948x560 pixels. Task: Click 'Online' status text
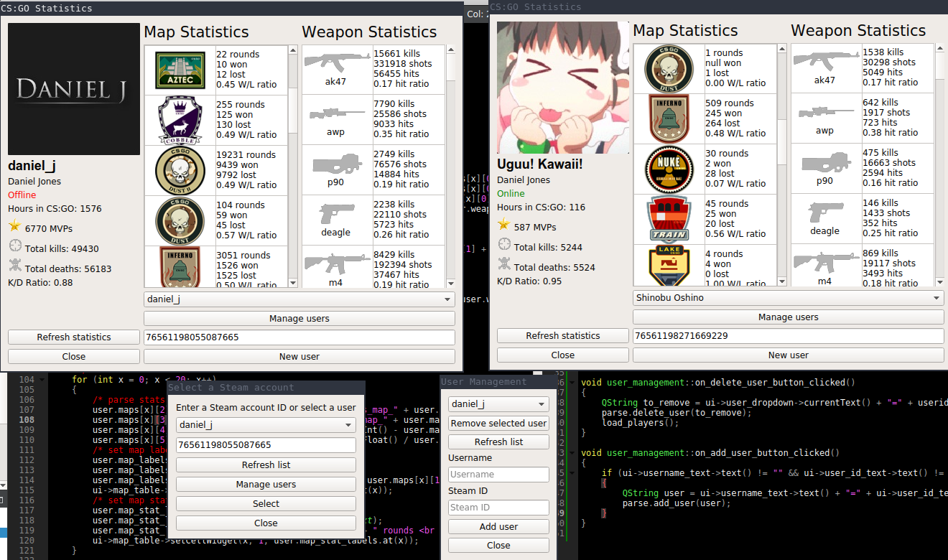point(511,194)
